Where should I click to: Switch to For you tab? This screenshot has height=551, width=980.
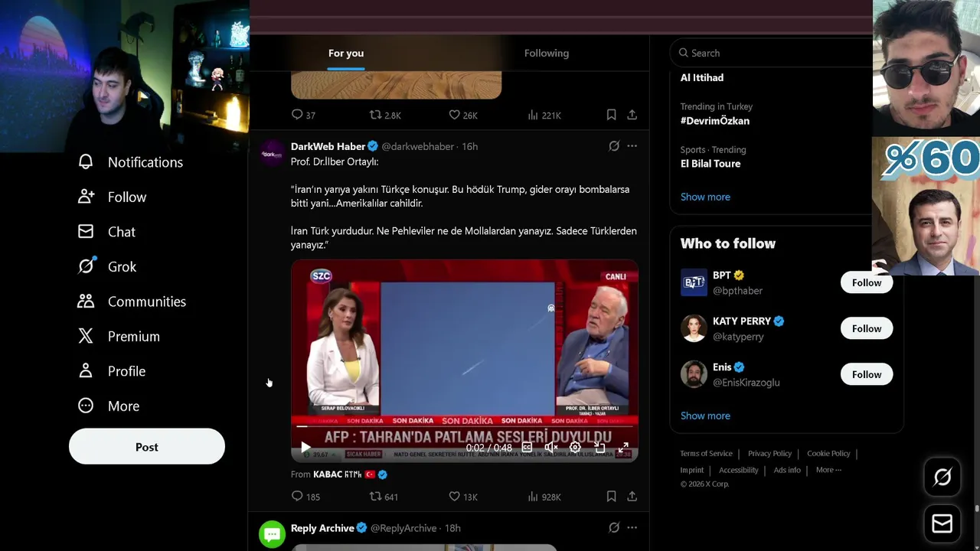pos(346,53)
